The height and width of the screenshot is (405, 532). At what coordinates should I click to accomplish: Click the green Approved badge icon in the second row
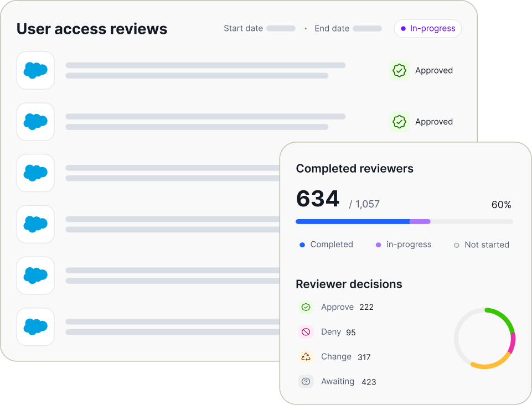click(x=399, y=122)
